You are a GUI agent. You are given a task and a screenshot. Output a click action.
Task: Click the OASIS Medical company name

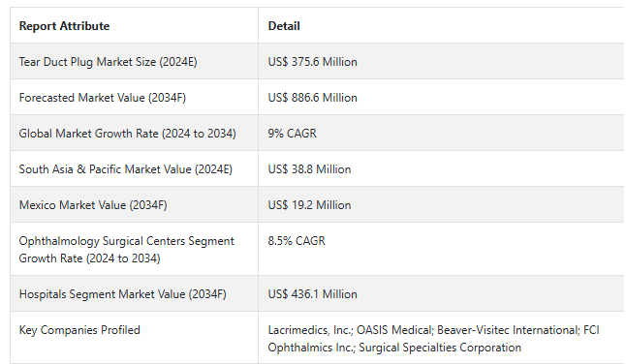click(394, 330)
